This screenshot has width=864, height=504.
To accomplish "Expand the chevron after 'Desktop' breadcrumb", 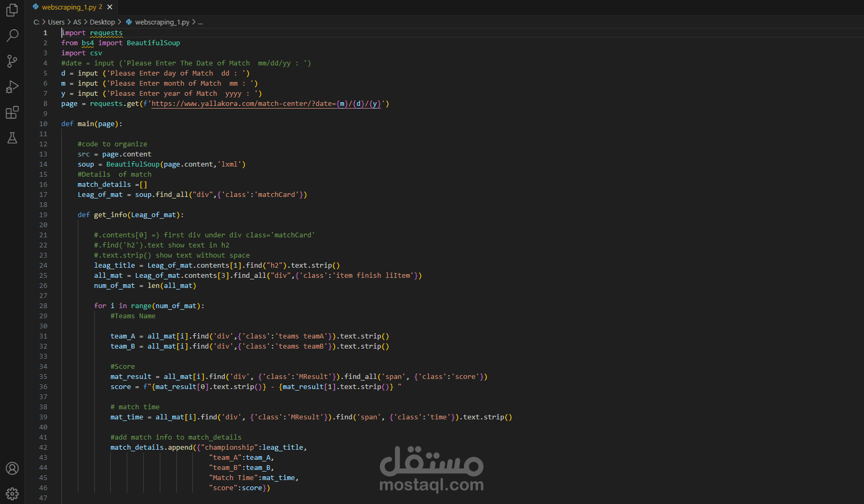I will 119,22.
